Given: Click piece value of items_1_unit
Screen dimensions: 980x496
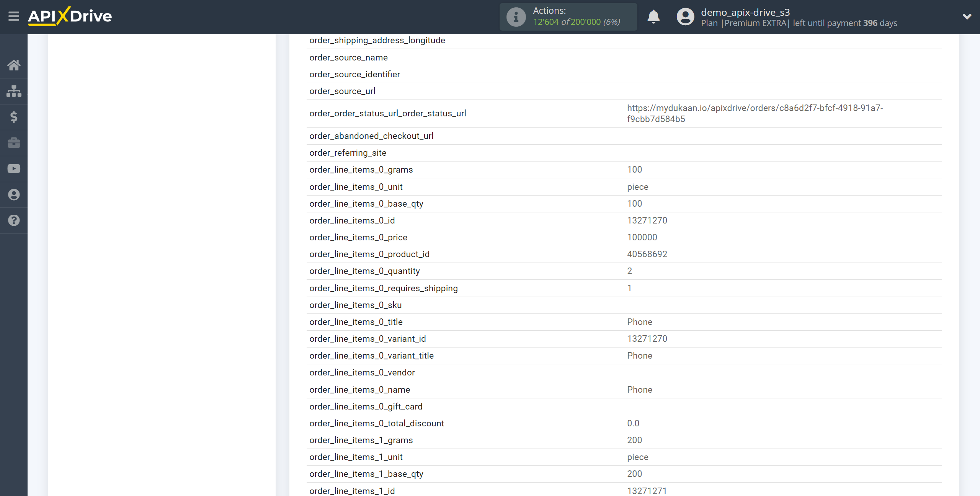Looking at the screenshot, I should pos(637,457).
